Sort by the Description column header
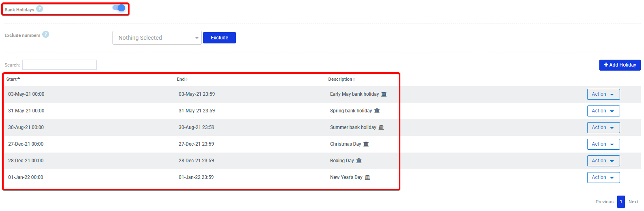 pyautogui.click(x=341, y=79)
